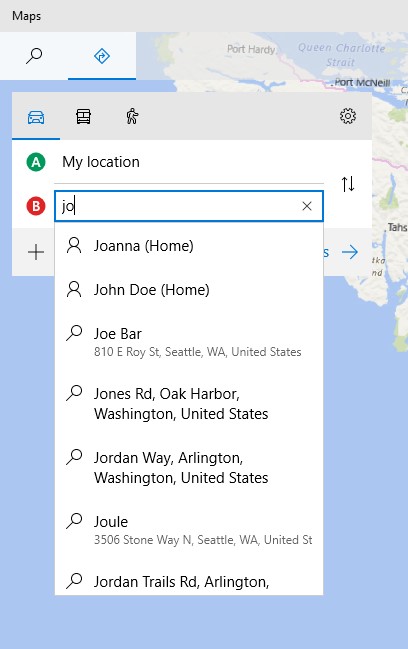Screen dimensions: 408x649
Task: Click magnifier icon beside Joe Bar
Action: (x=74, y=333)
